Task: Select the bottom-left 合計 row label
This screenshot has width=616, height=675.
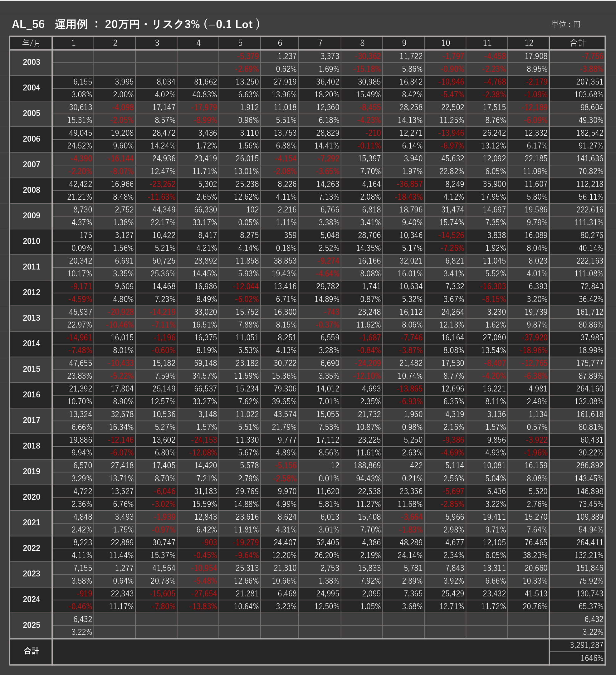Action: (x=31, y=651)
